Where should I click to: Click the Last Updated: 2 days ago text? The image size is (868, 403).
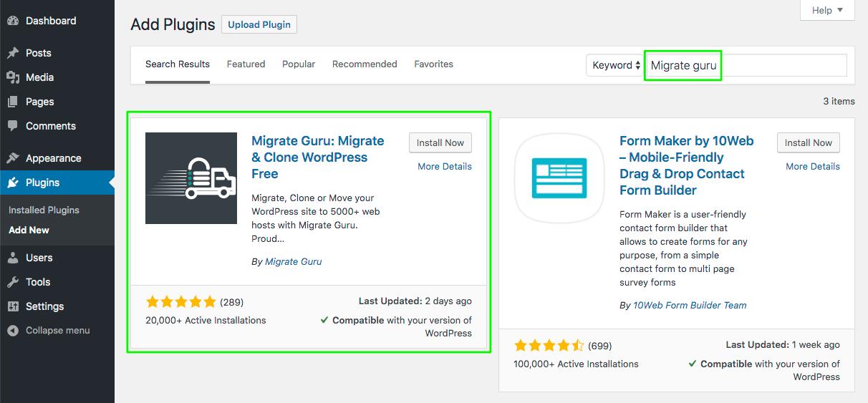coord(415,301)
